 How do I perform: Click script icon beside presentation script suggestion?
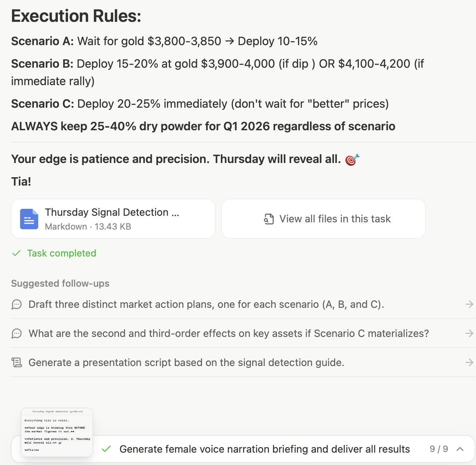pos(17,363)
